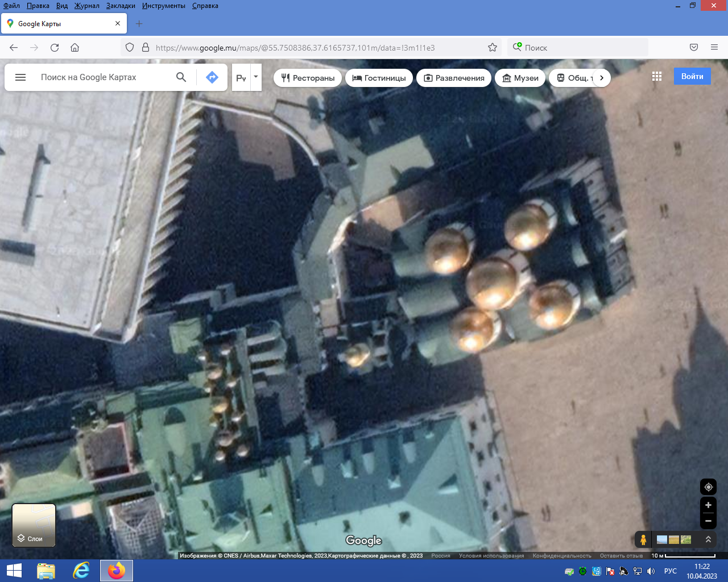Pick the Street View pegman
728x582 pixels.
pos(643,539)
